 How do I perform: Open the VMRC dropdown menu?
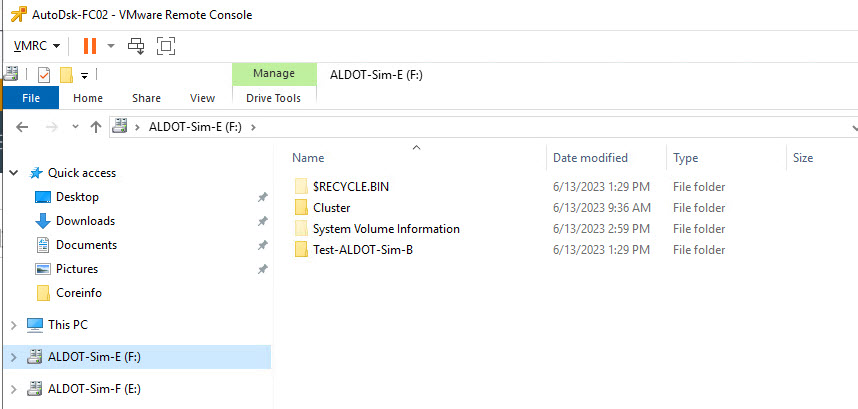pyautogui.click(x=37, y=46)
